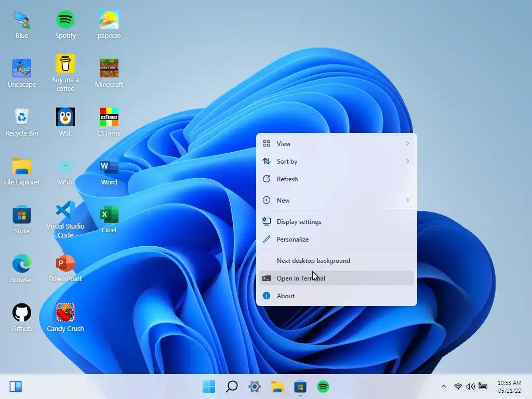The image size is (532, 399).
Task: Click the battery tray icon
Action: coord(483,386)
